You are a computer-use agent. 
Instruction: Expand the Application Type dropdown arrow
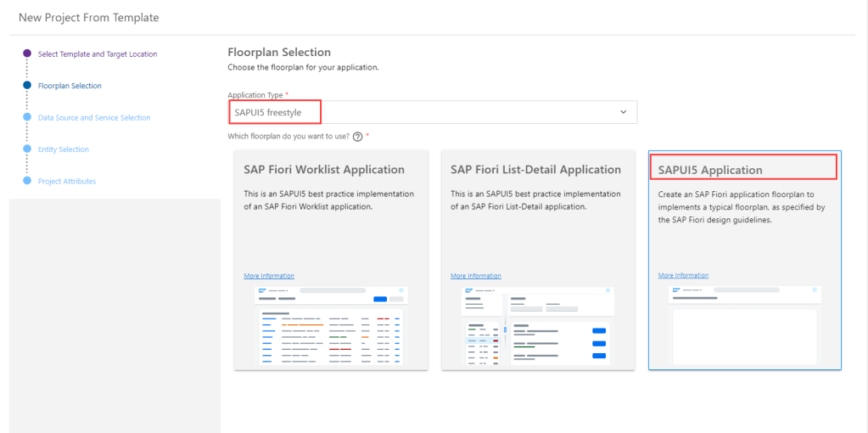[623, 112]
